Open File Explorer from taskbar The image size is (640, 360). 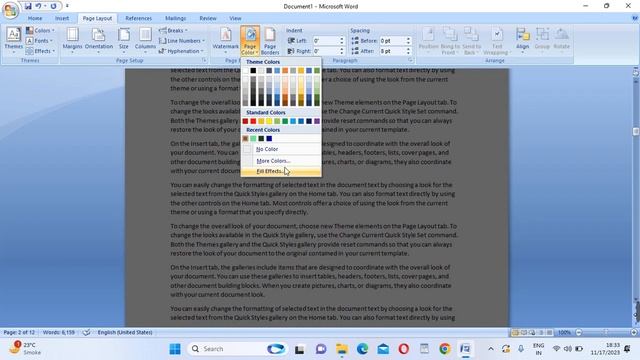(342, 349)
